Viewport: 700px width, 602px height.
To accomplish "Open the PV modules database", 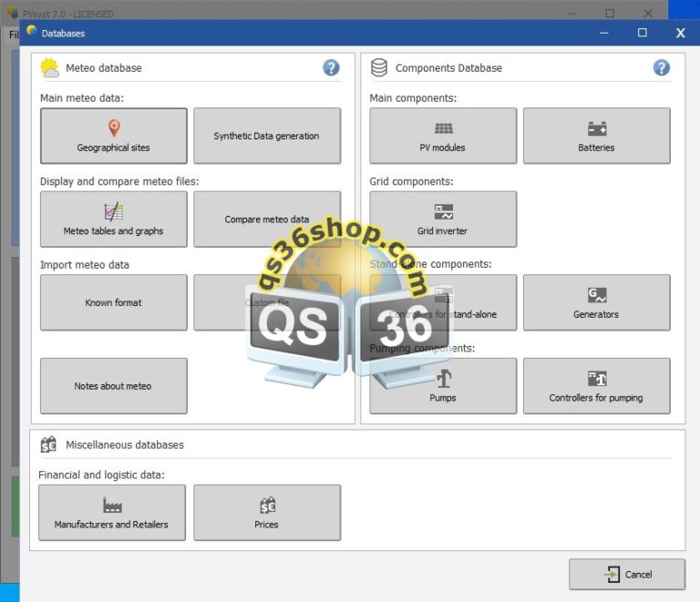I will [x=443, y=136].
